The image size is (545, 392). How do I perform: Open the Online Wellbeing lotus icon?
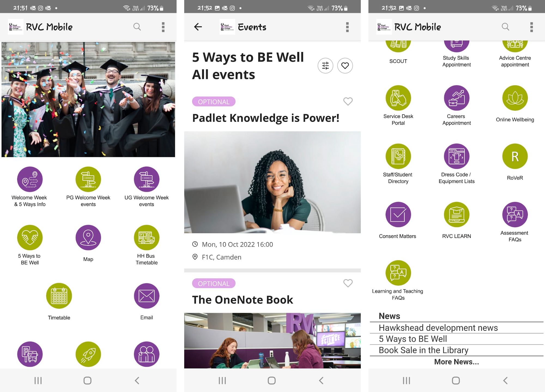(515, 98)
